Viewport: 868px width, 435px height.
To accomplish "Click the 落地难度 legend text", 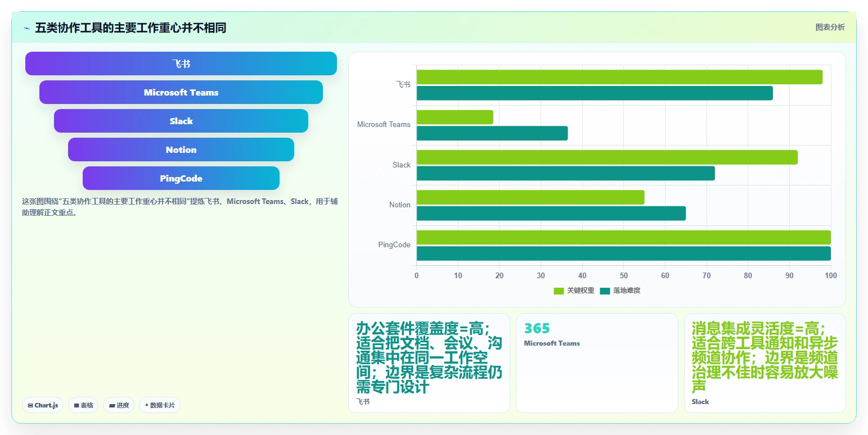I will [x=627, y=291].
